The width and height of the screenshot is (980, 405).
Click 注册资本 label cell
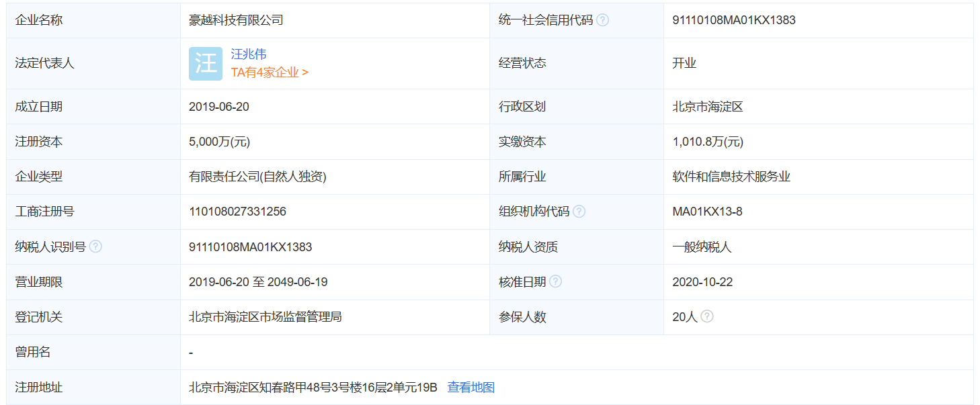tap(93, 142)
